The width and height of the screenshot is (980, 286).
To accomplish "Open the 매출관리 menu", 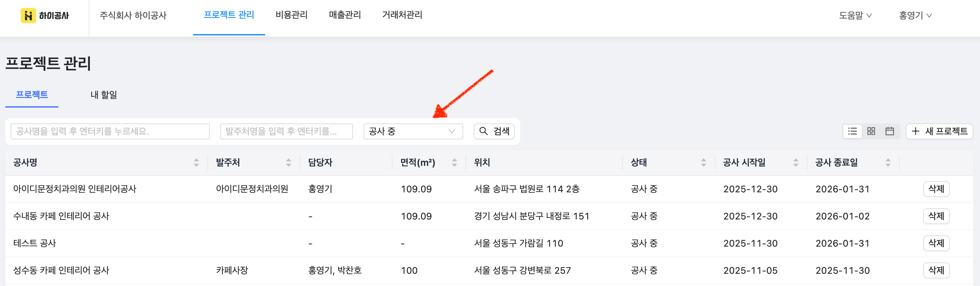I will tap(345, 15).
